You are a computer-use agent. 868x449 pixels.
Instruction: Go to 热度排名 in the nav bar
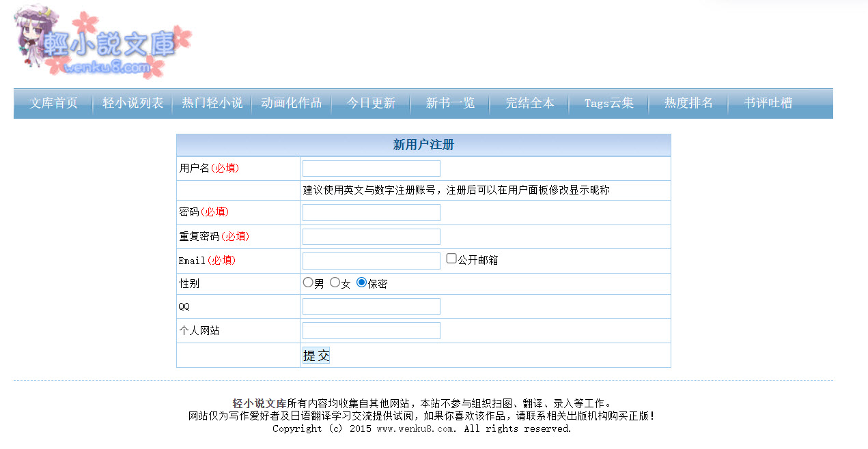(688, 103)
